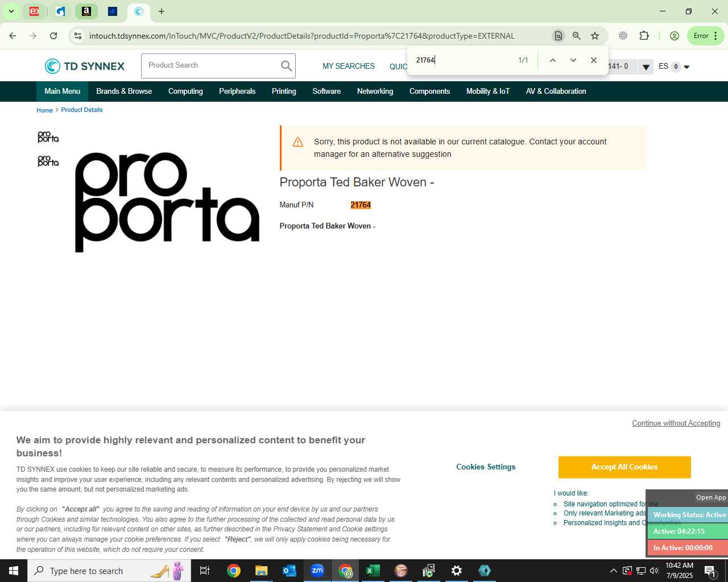The height and width of the screenshot is (582, 728).
Task: Click in the find bar text field
Action: [461, 60]
